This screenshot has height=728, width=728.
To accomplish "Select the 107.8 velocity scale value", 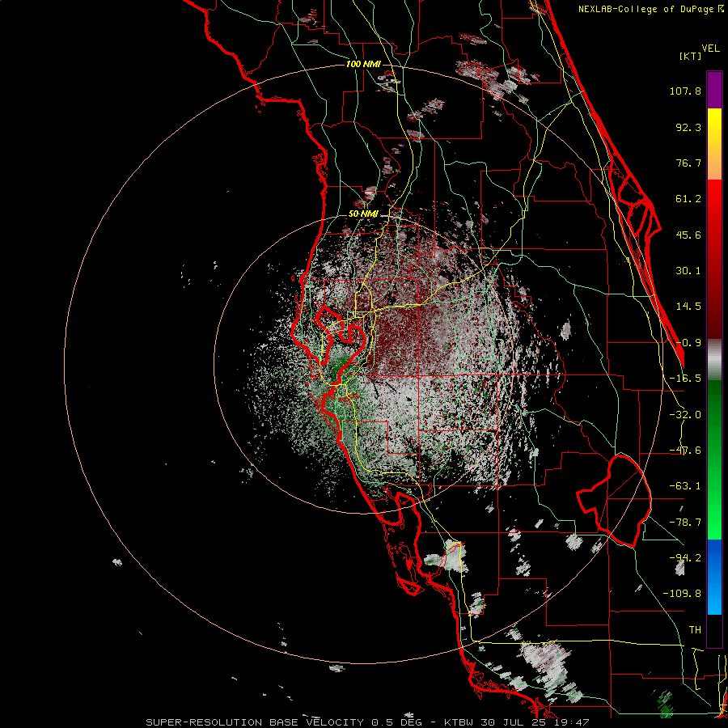I will [685, 91].
